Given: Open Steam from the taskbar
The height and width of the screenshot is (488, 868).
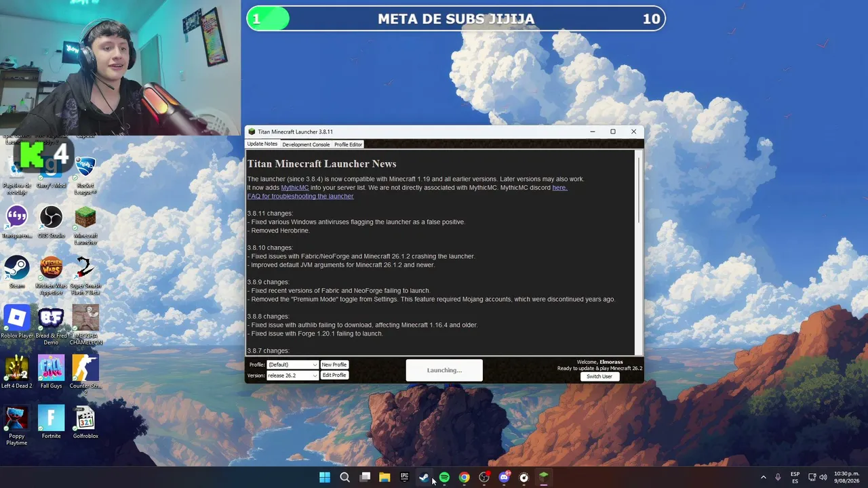Looking at the screenshot, I should (x=425, y=477).
